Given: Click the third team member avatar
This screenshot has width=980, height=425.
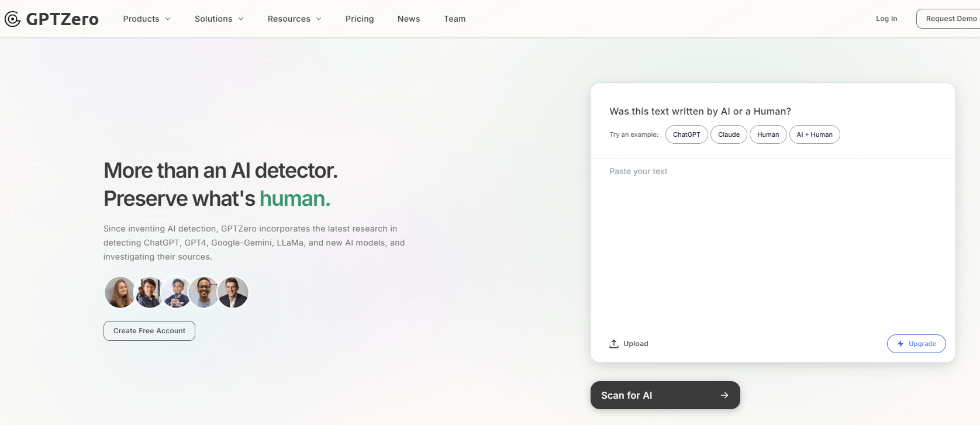Looking at the screenshot, I should 177,292.
